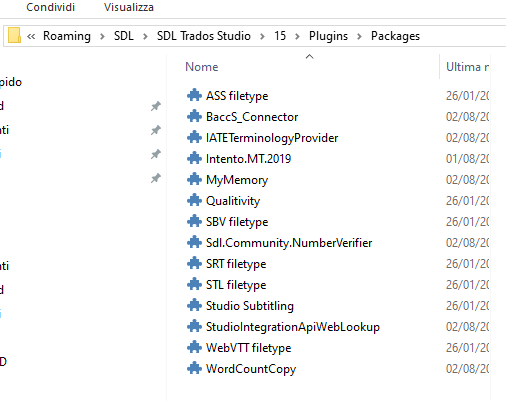
Task: Select the ASS filetype file name
Action: (x=237, y=96)
